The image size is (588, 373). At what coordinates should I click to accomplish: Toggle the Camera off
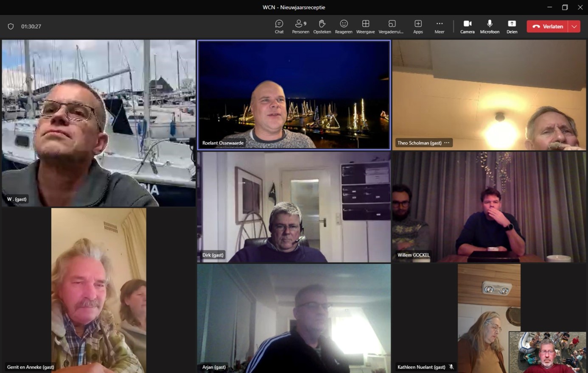[467, 26]
